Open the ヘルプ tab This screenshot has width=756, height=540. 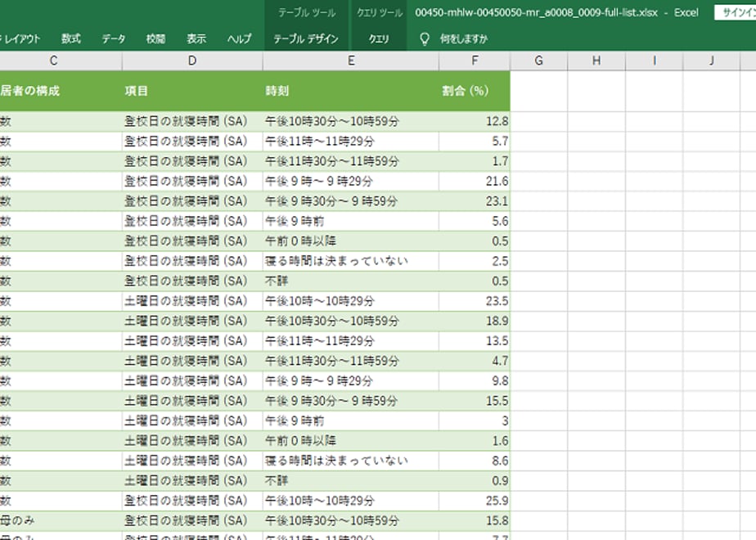coord(239,39)
